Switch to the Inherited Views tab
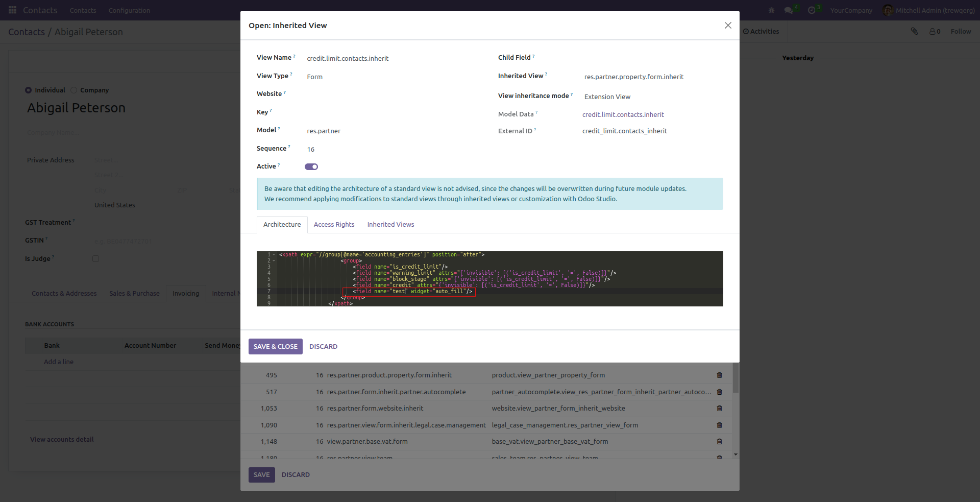 pos(390,225)
